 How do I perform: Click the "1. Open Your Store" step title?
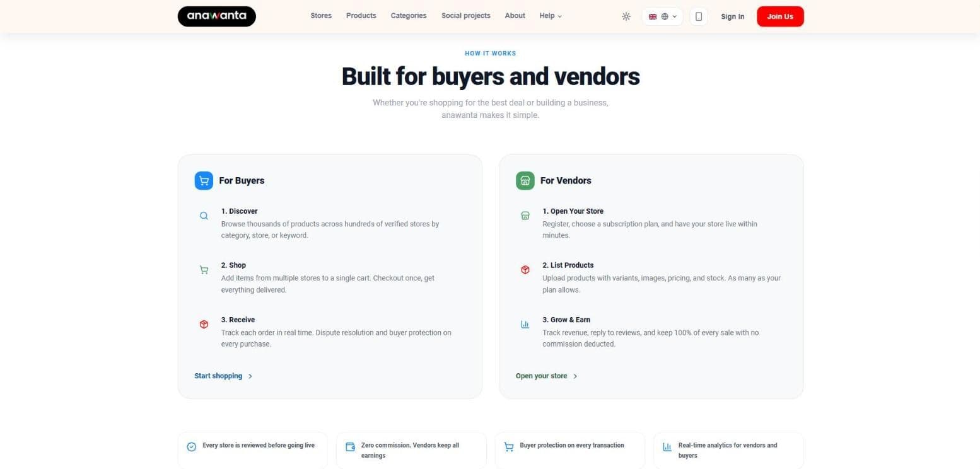click(x=573, y=211)
